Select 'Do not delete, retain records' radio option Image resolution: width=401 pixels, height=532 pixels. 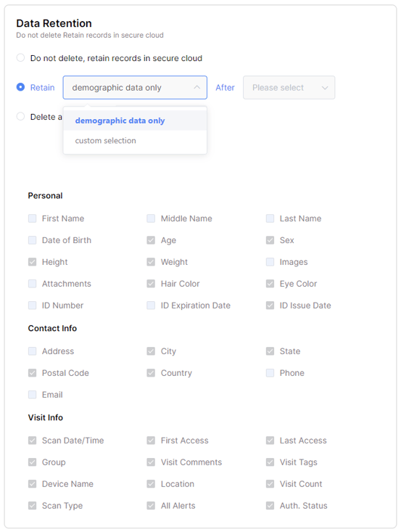(x=21, y=57)
